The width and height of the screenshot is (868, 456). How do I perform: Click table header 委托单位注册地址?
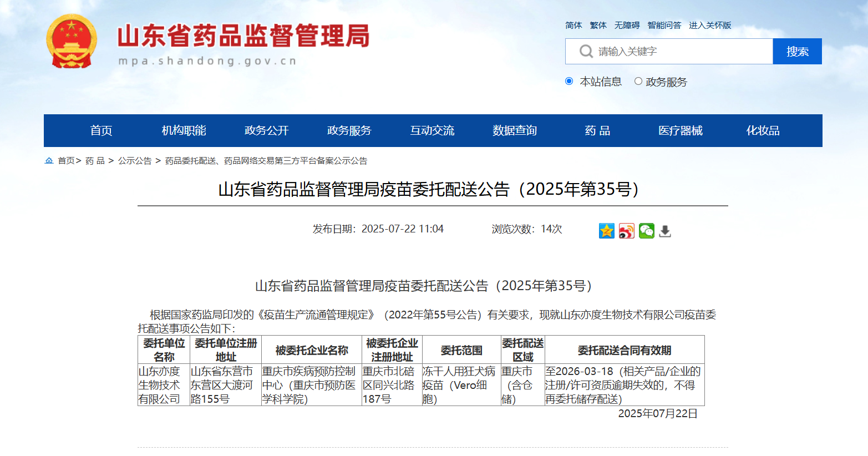226,350
